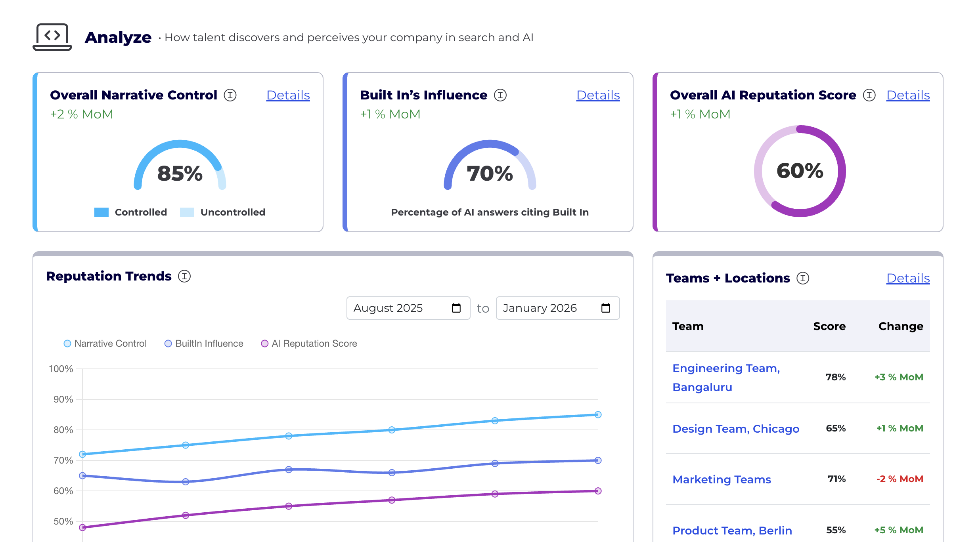Click the +3 % MoM change value
Screen dimensions: 980x542
coord(899,377)
